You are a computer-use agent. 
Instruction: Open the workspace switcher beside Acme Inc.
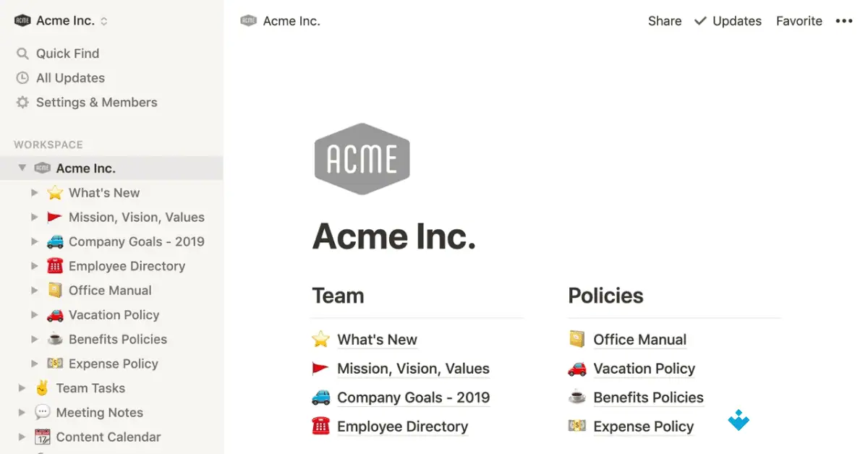106,20
